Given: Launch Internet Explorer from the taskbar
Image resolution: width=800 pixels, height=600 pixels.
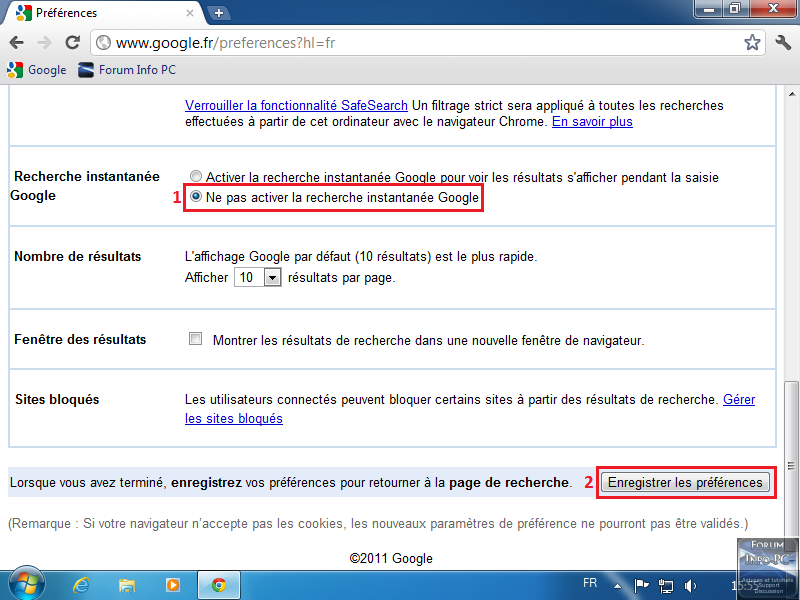Looking at the screenshot, I should coord(81,585).
